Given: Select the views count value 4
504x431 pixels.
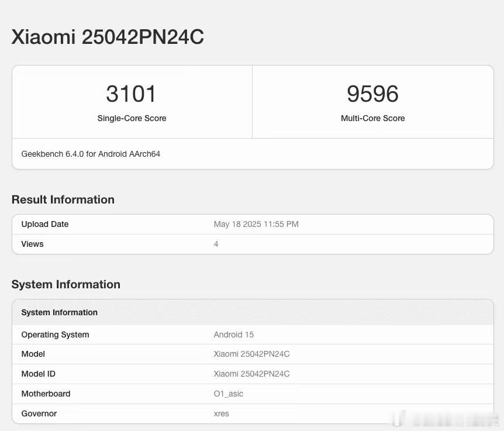Looking at the screenshot, I should tap(216, 244).
